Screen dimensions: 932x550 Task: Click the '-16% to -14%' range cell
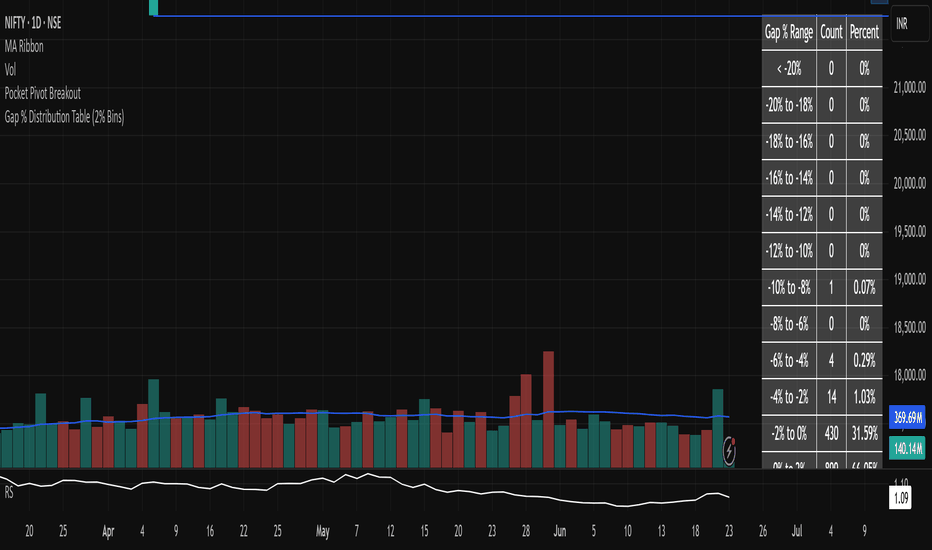789,178
